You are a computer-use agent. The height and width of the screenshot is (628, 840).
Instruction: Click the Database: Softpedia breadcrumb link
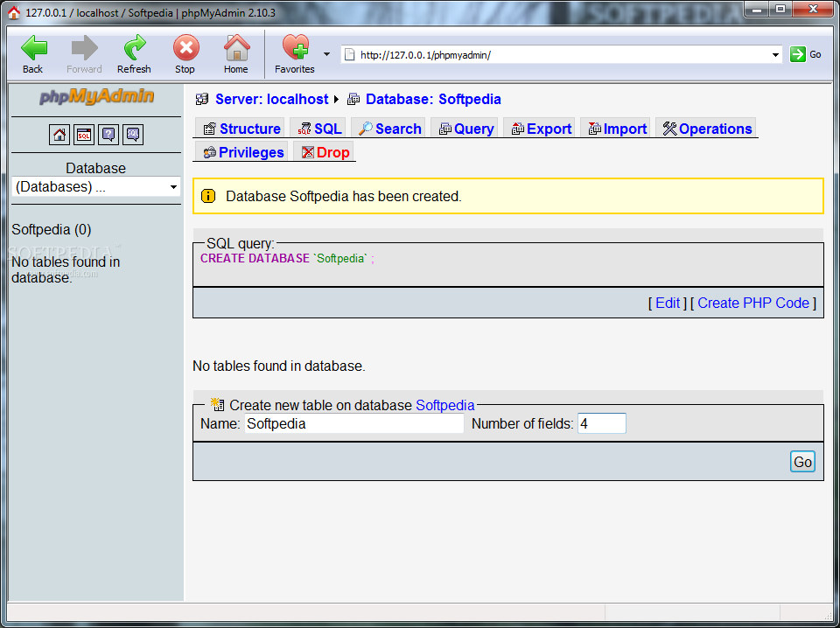coord(433,99)
